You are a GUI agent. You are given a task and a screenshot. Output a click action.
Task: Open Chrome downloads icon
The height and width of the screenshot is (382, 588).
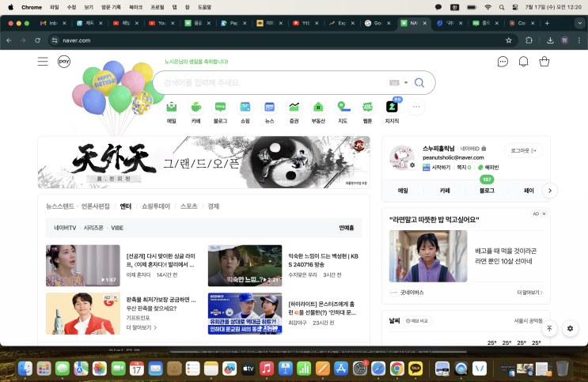(x=550, y=40)
